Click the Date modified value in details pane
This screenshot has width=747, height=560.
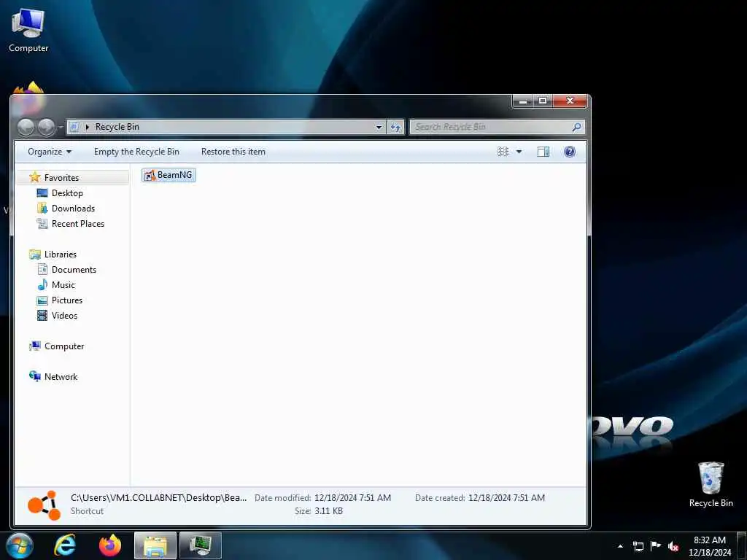[x=352, y=497]
